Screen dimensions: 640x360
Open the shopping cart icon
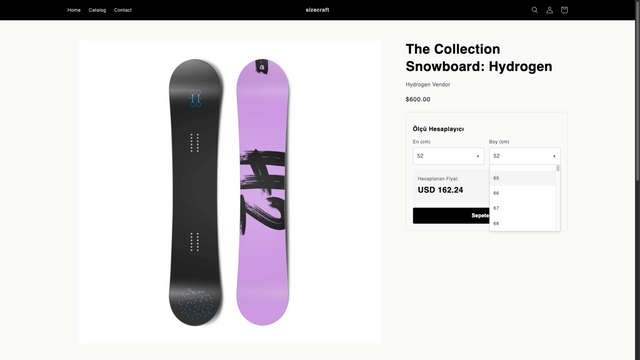pyautogui.click(x=564, y=10)
